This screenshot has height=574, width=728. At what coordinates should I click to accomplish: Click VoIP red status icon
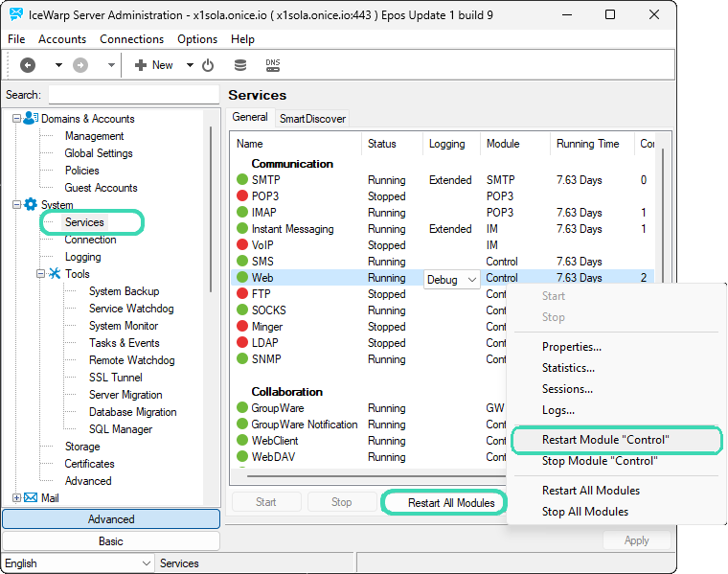pyautogui.click(x=242, y=244)
